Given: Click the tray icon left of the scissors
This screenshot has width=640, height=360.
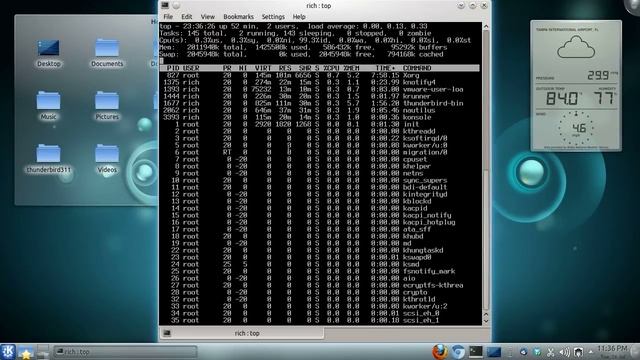Looking at the screenshot, I should coord(537,352).
